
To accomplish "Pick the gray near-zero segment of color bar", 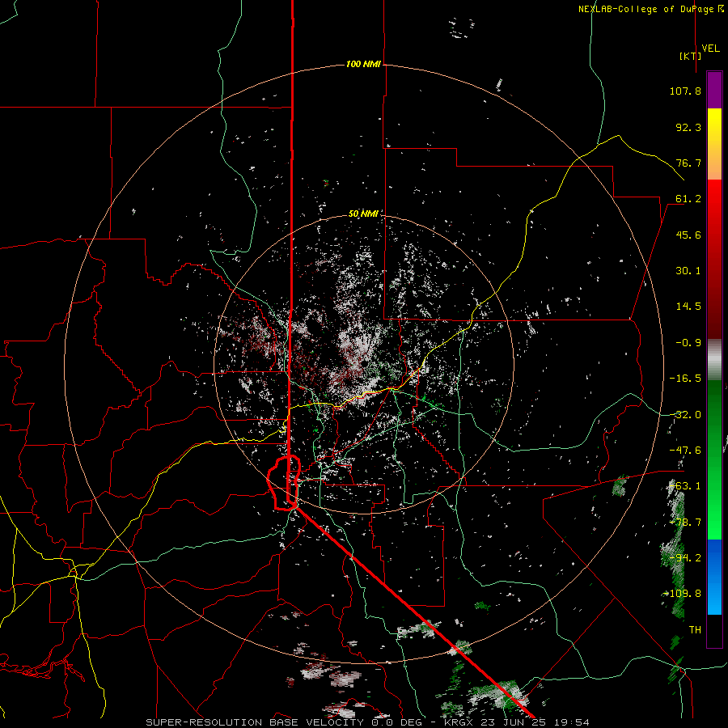I will pos(714,358).
